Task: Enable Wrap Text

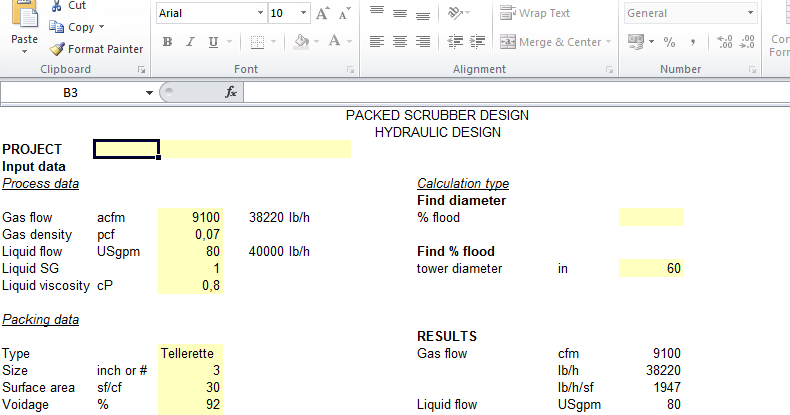Action: coord(535,13)
